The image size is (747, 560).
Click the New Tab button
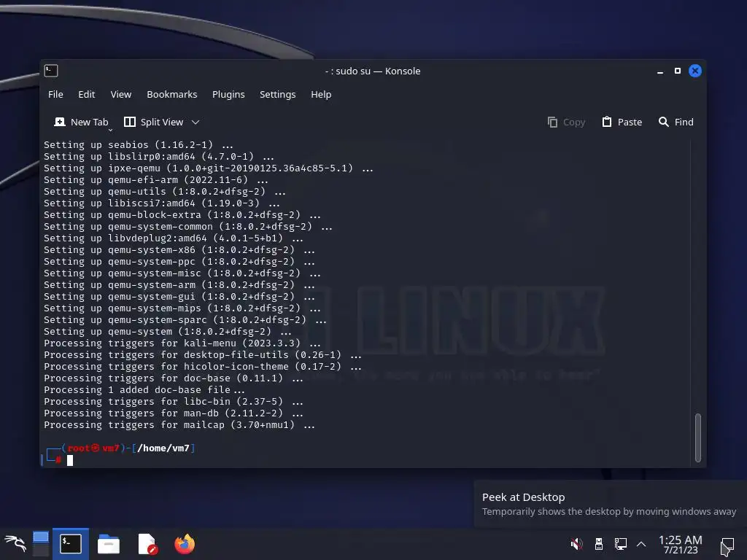tap(82, 122)
